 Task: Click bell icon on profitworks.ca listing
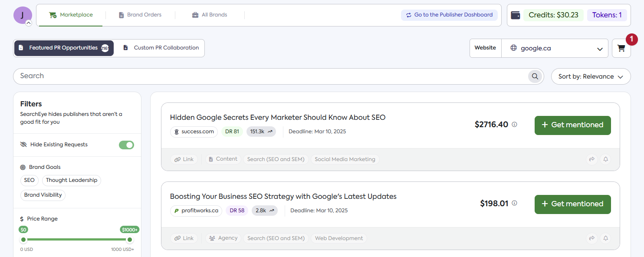tap(606, 238)
